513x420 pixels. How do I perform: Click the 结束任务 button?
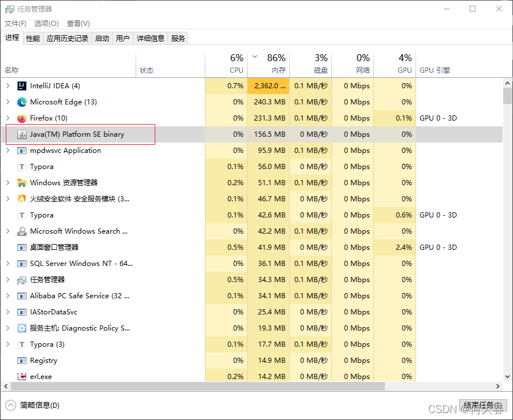pos(483,405)
